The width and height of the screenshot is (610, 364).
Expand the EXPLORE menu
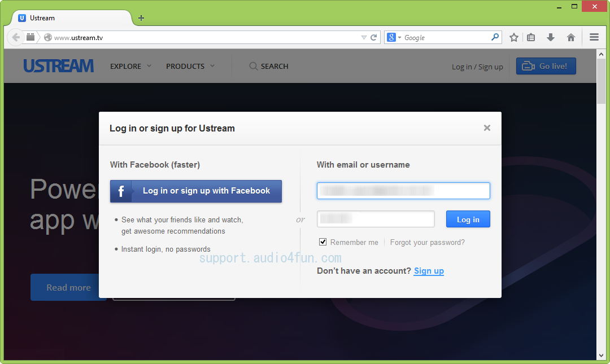[130, 66]
